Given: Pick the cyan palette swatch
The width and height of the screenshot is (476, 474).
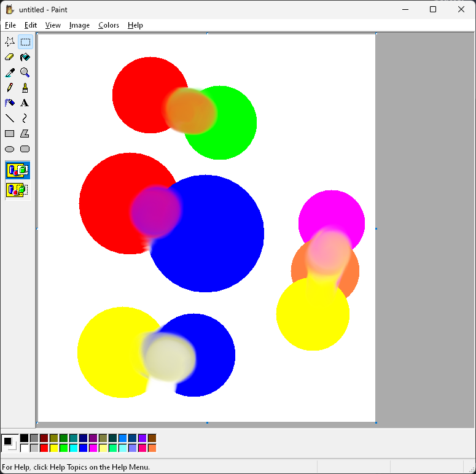Looking at the screenshot, I should pos(74,448).
